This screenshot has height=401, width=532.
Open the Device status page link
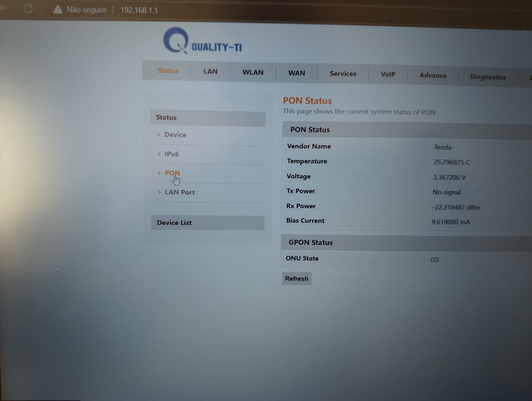click(175, 135)
